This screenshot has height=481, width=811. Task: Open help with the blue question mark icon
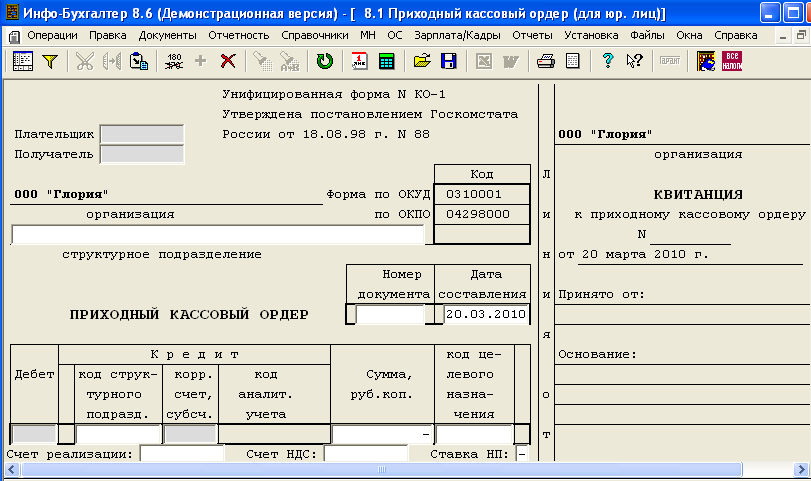[x=608, y=61]
